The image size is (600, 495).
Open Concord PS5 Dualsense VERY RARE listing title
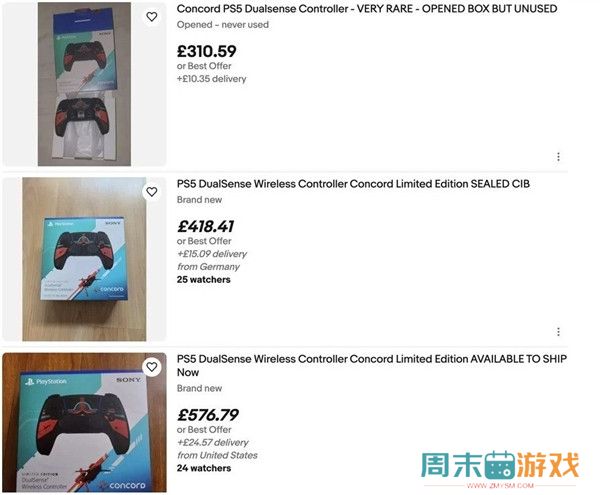tap(367, 8)
